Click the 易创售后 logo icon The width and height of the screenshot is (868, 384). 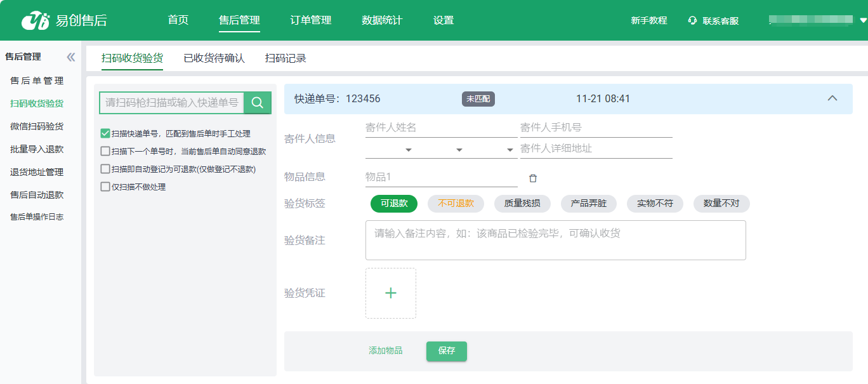tap(35, 20)
